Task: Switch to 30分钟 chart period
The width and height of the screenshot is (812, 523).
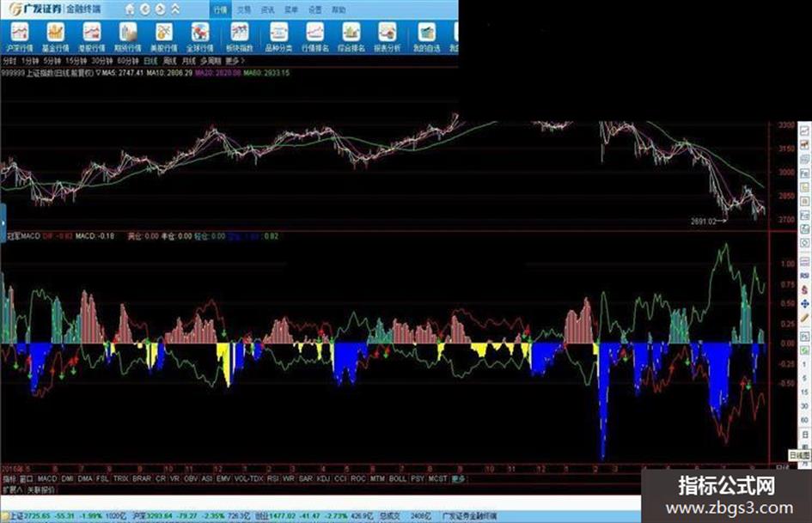Action: pos(102,61)
